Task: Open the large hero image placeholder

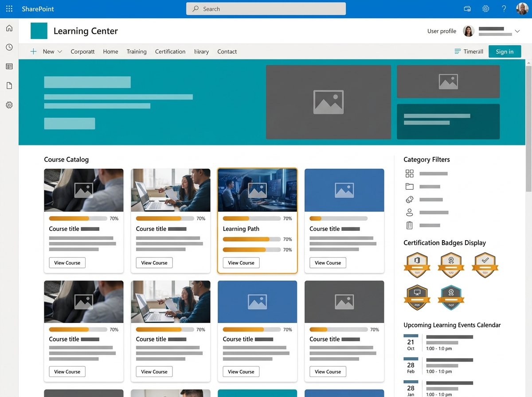Action: [x=329, y=102]
